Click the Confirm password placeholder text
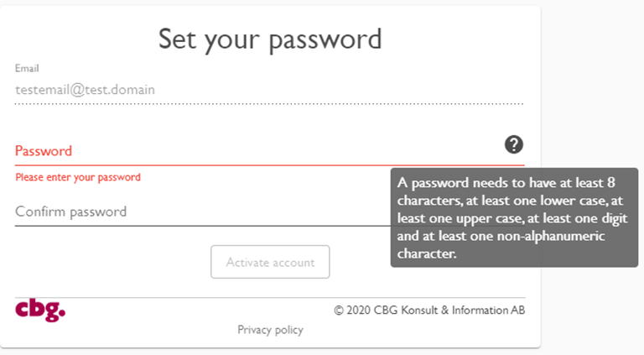This screenshot has height=355, width=644. [x=71, y=212]
